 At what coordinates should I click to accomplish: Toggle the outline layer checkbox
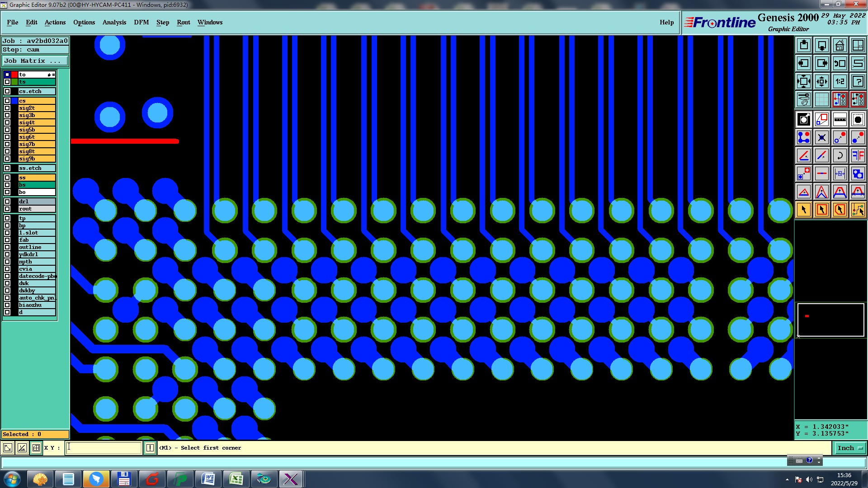click(x=7, y=247)
